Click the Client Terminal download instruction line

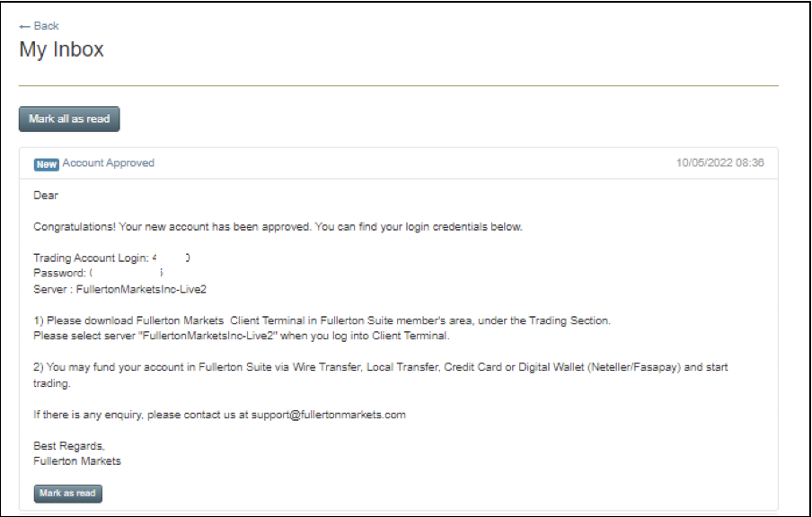click(322, 320)
